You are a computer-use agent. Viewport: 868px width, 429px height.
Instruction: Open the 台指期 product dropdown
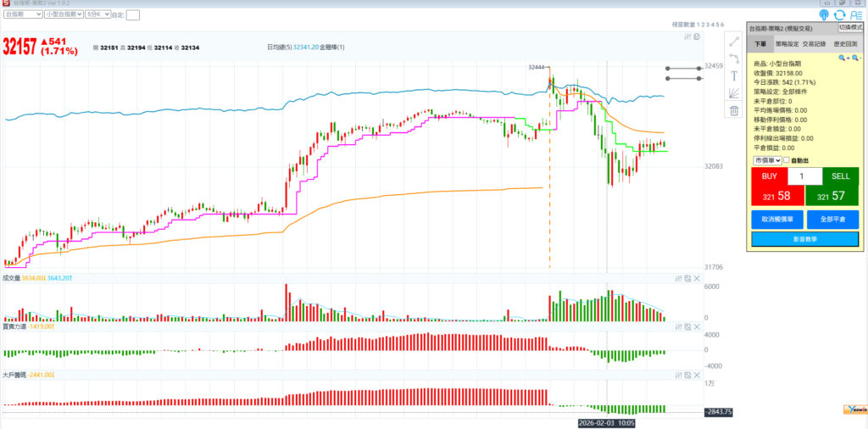tap(24, 14)
